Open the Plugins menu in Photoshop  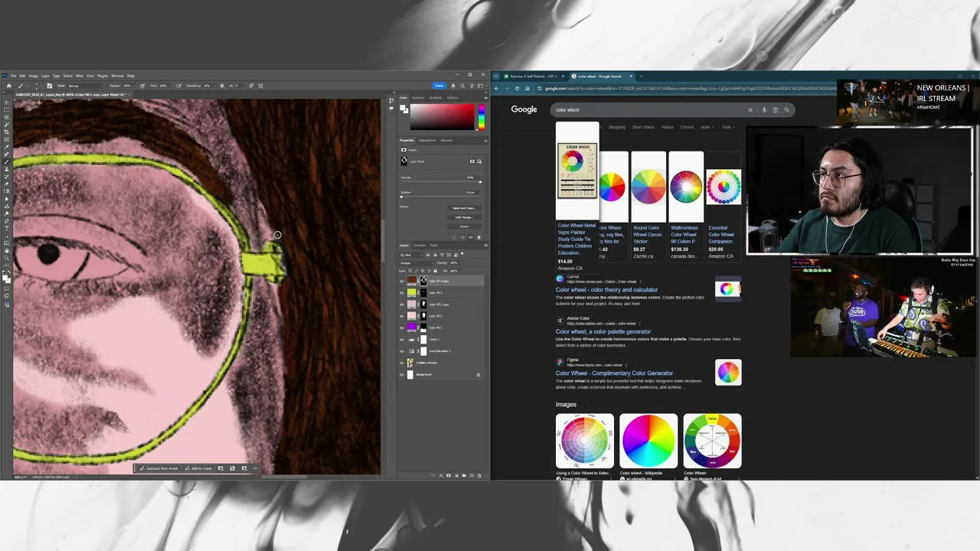click(x=103, y=76)
